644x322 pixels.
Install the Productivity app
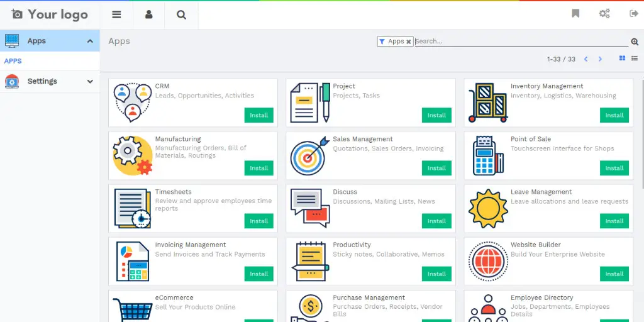point(436,274)
